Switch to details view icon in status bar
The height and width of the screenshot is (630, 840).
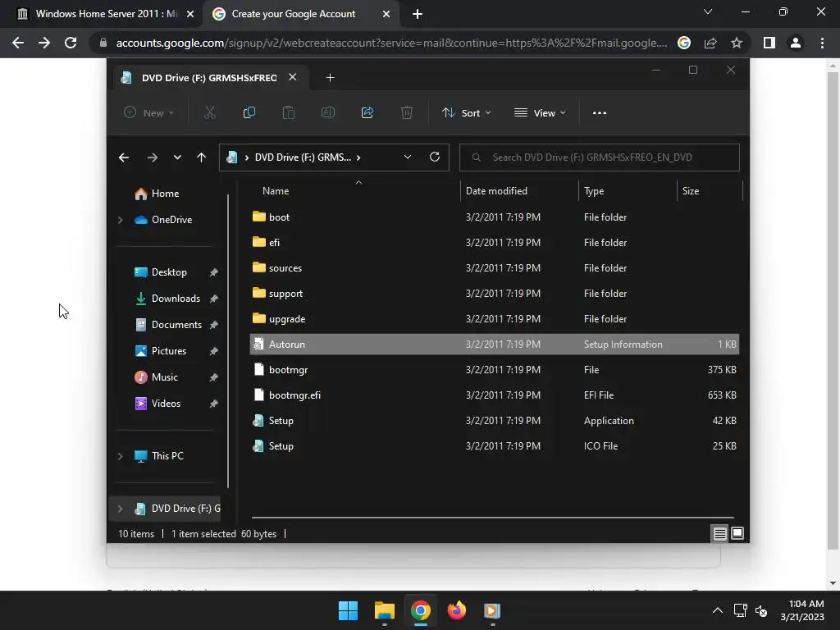pos(719,533)
